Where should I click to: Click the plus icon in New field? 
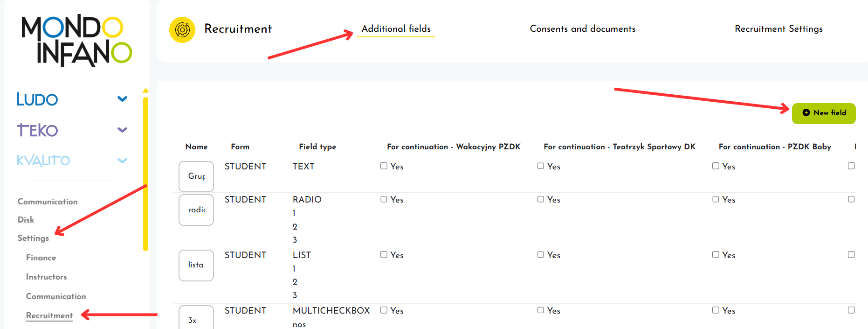pyautogui.click(x=806, y=113)
